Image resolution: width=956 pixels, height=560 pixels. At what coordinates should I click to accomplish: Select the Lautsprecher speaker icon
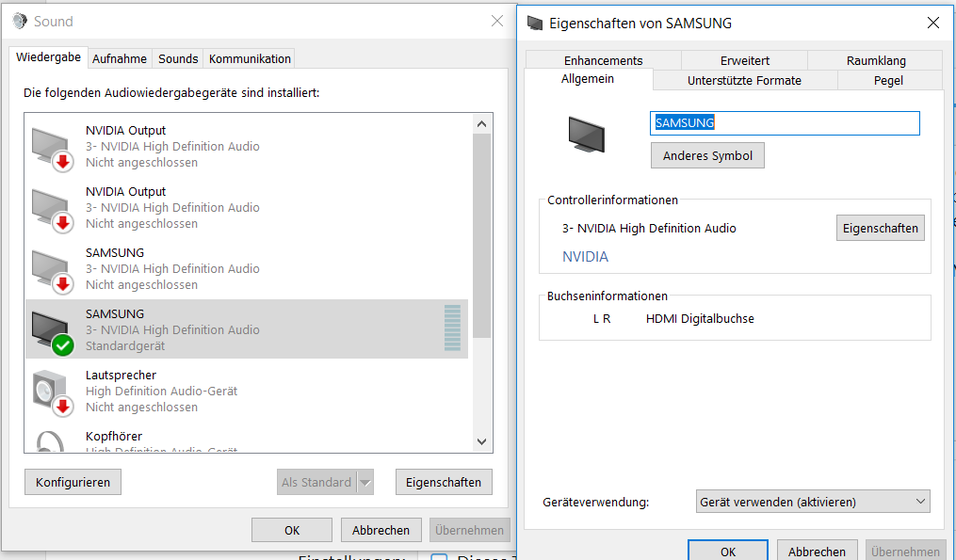click(53, 393)
